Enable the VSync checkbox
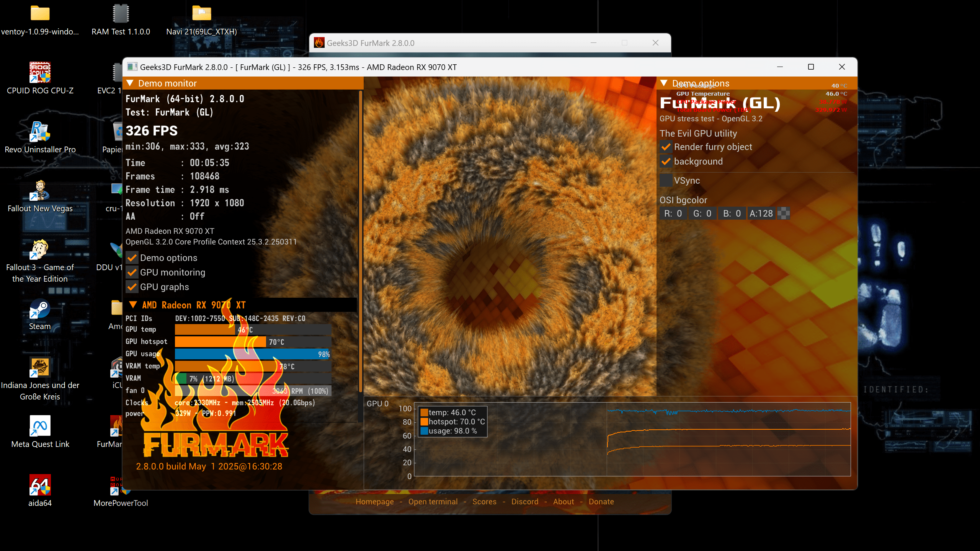This screenshot has width=980, height=551. tap(666, 181)
